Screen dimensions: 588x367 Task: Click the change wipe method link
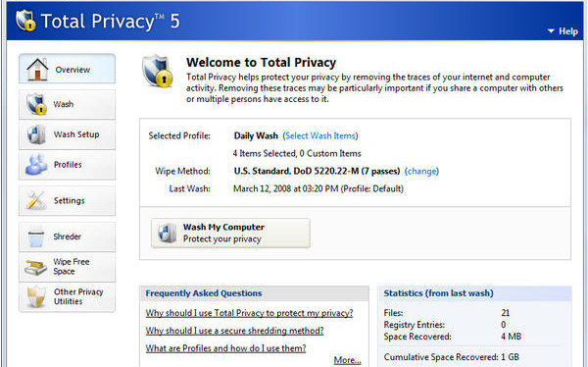[421, 172]
